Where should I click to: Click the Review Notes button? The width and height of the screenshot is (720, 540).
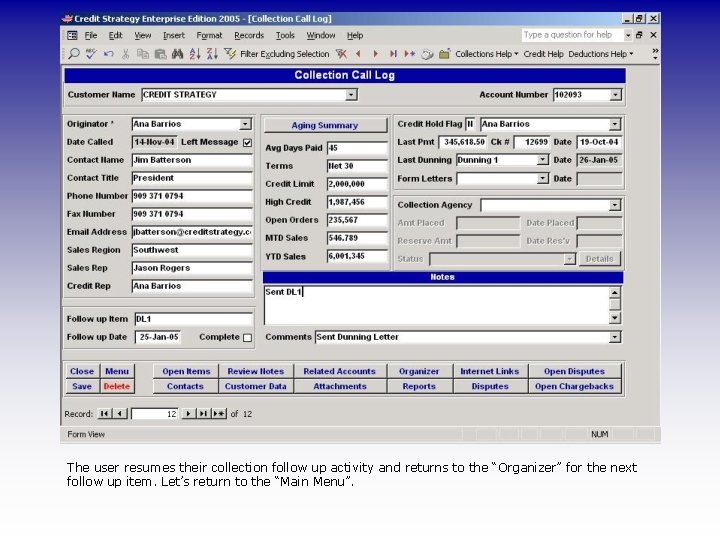(x=256, y=371)
